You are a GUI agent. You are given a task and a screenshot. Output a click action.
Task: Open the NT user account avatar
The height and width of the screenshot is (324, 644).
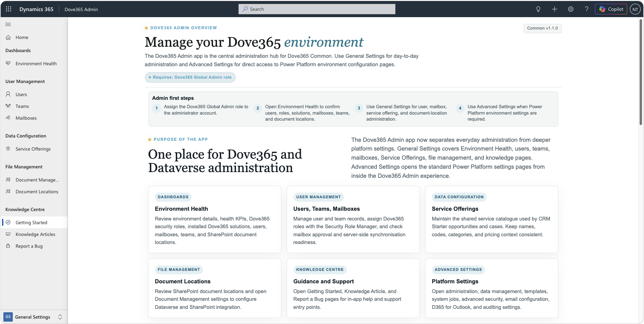(635, 9)
